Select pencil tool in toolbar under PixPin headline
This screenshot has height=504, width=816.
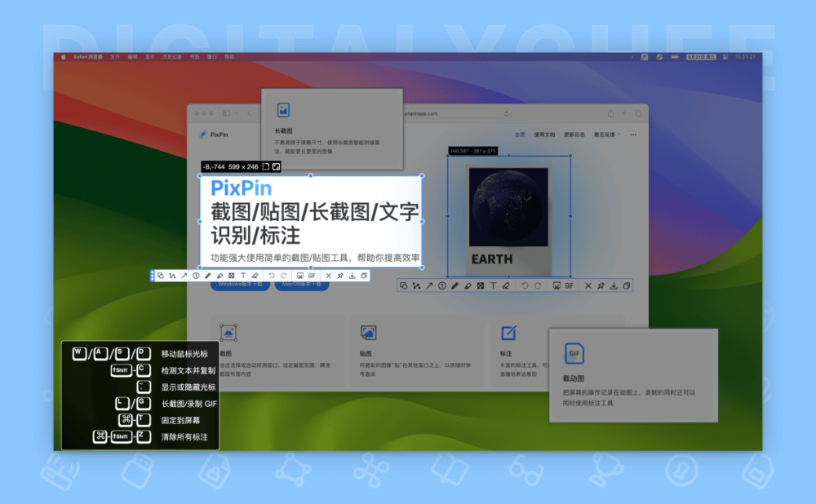(207, 276)
